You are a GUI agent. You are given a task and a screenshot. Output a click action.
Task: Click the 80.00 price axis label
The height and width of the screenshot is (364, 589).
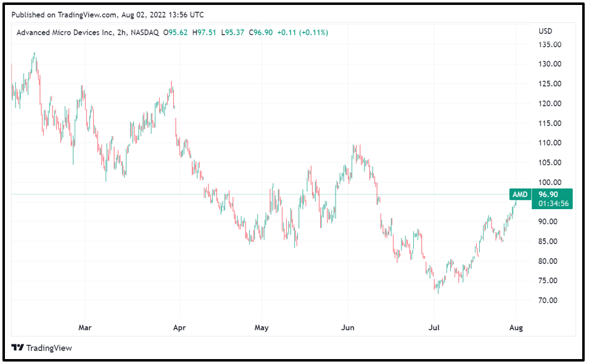548,261
